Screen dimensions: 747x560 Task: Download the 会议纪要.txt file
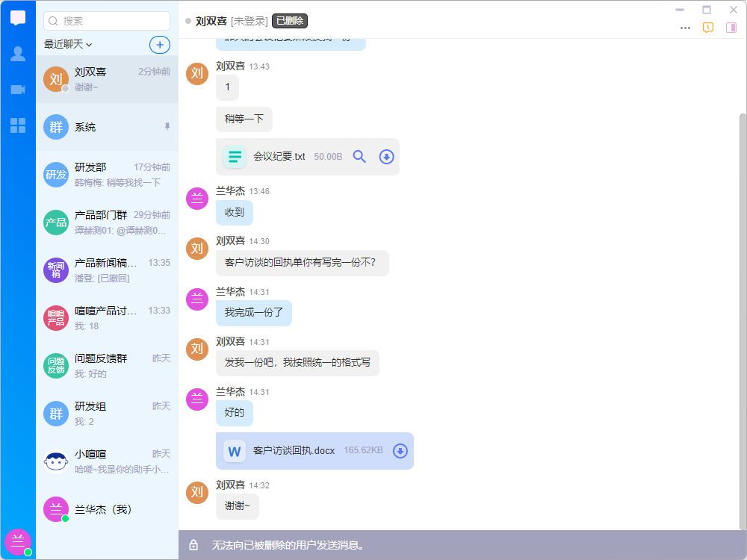(386, 157)
